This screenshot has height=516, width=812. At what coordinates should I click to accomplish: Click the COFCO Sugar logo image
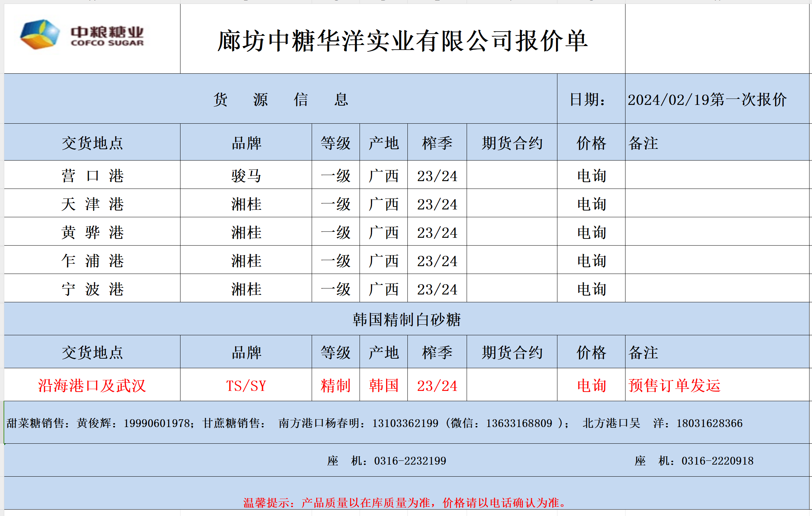coord(82,35)
